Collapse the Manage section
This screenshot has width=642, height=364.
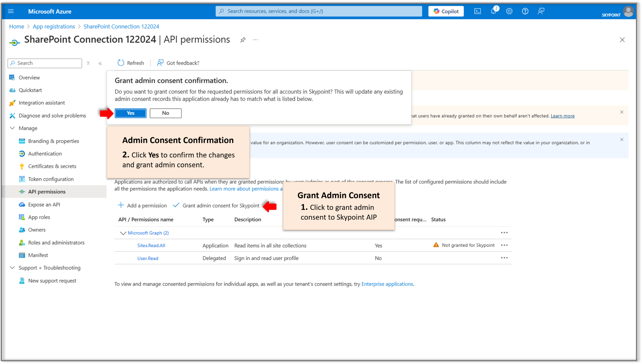pos(12,128)
